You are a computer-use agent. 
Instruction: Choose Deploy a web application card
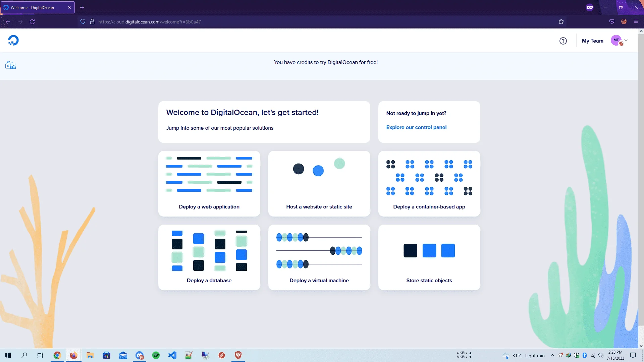209,184
